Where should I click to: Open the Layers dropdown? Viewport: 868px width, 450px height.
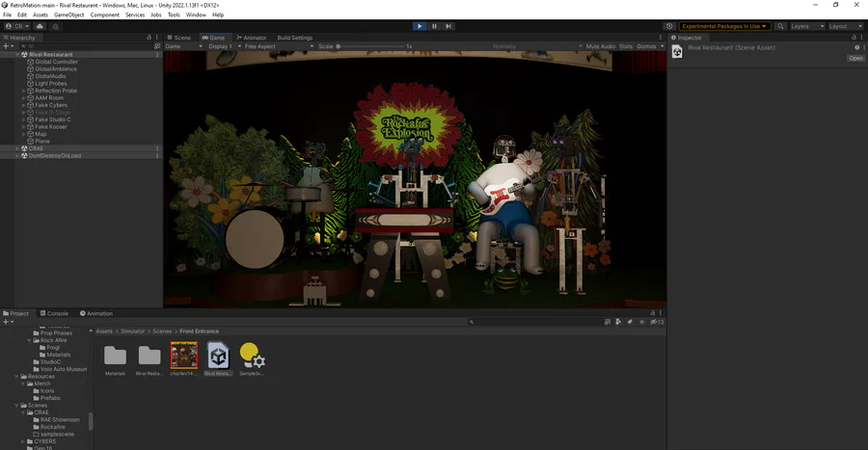coord(807,26)
